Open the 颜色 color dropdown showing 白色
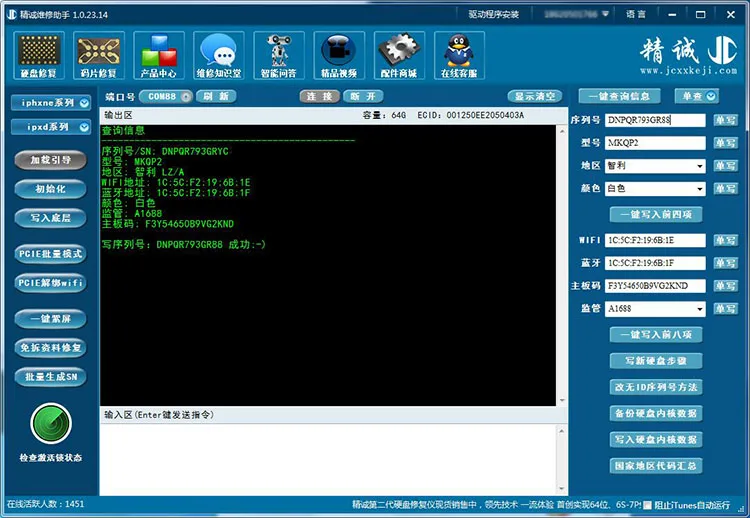 pos(655,188)
